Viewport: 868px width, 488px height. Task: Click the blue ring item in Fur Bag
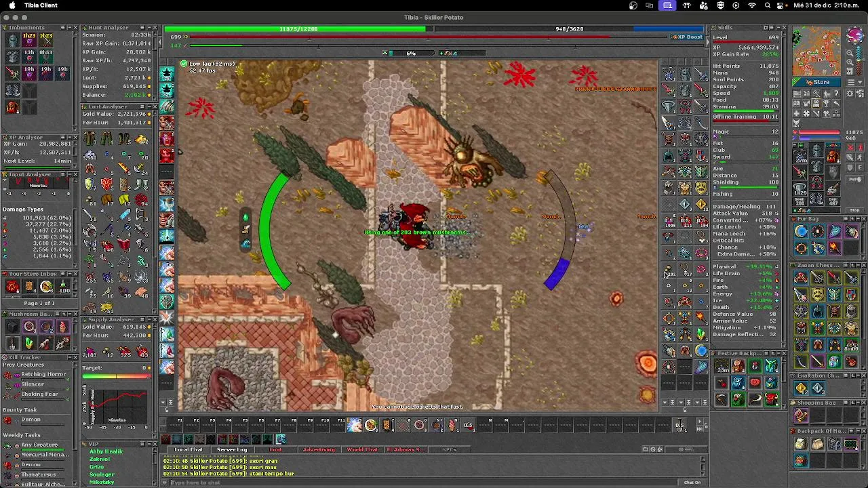pos(802,232)
